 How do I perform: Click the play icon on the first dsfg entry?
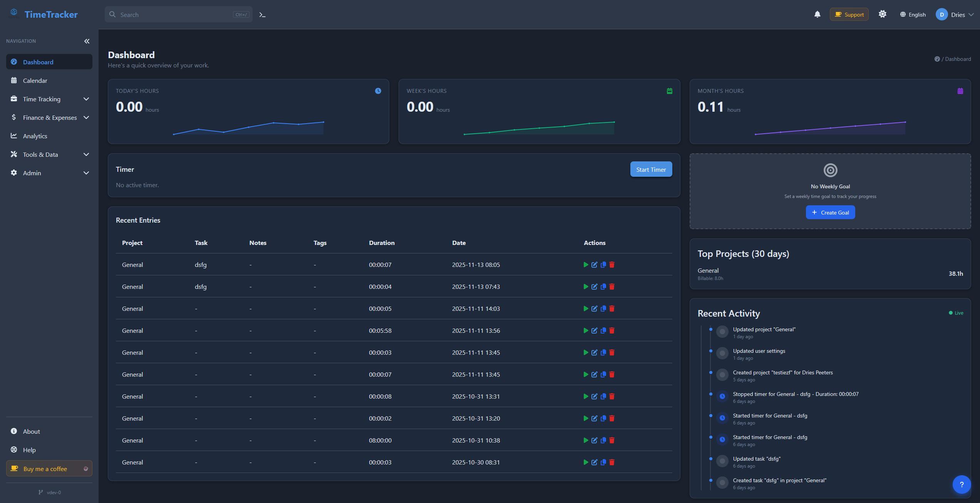click(x=585, y=265)
